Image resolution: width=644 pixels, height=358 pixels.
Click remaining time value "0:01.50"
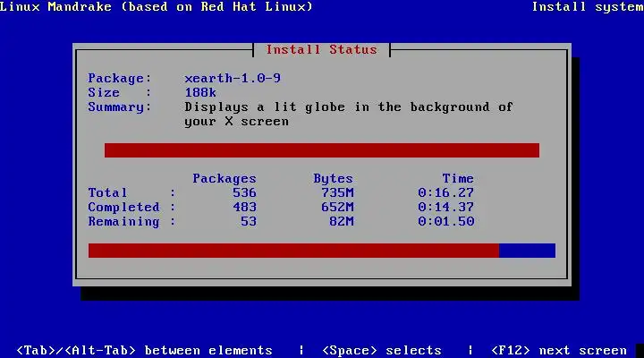446,222
